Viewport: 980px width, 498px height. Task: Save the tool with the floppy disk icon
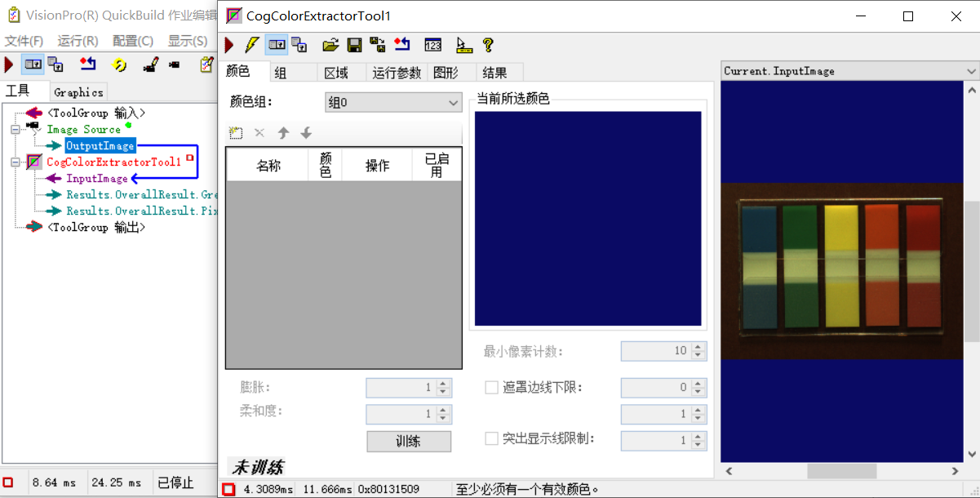354,45
